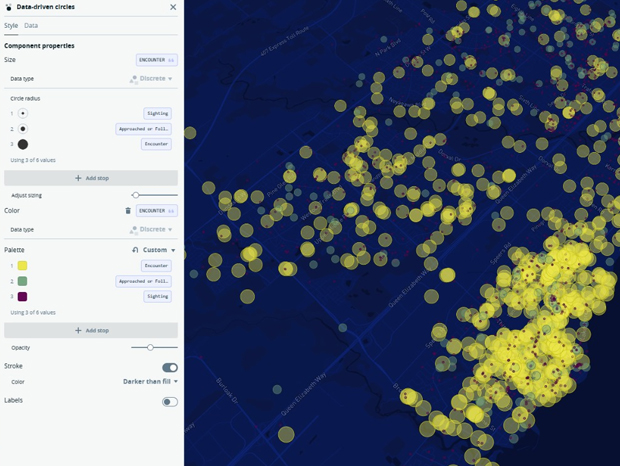Add a stop to circle radius
This screenshot has height=466, width=620.
[91, 178]
